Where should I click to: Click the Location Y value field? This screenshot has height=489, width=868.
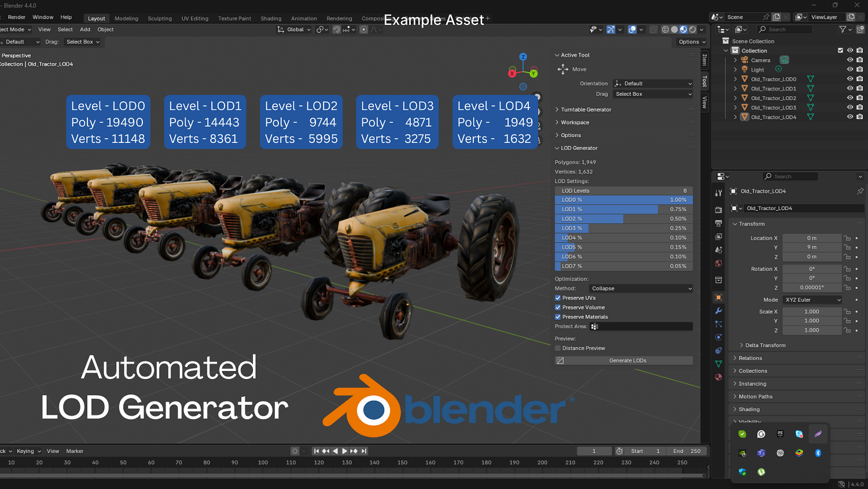pyautogui.click(x=812, y=248)
